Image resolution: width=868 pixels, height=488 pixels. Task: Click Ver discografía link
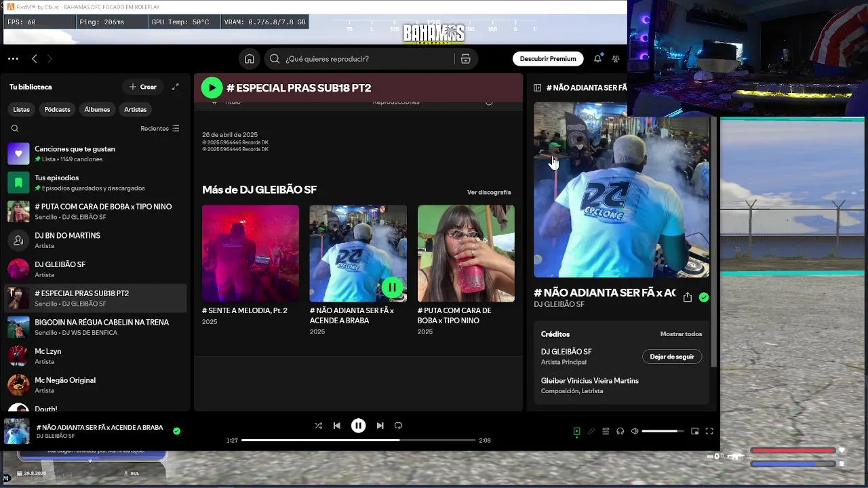[489, 192]
